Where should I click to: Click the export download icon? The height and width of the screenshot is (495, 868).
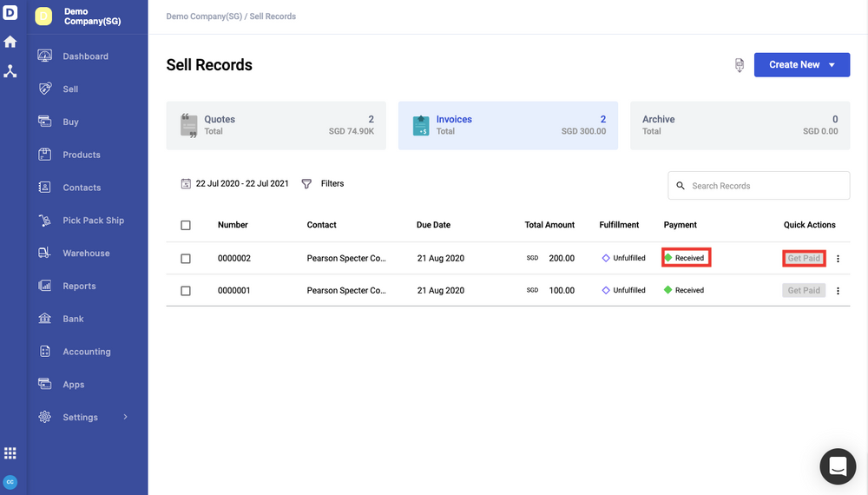click(739, 65)
